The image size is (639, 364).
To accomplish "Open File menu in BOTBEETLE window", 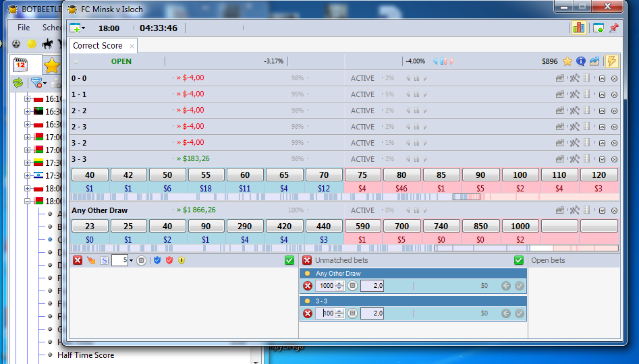I will pyautogui.click(x=24, y=28).
